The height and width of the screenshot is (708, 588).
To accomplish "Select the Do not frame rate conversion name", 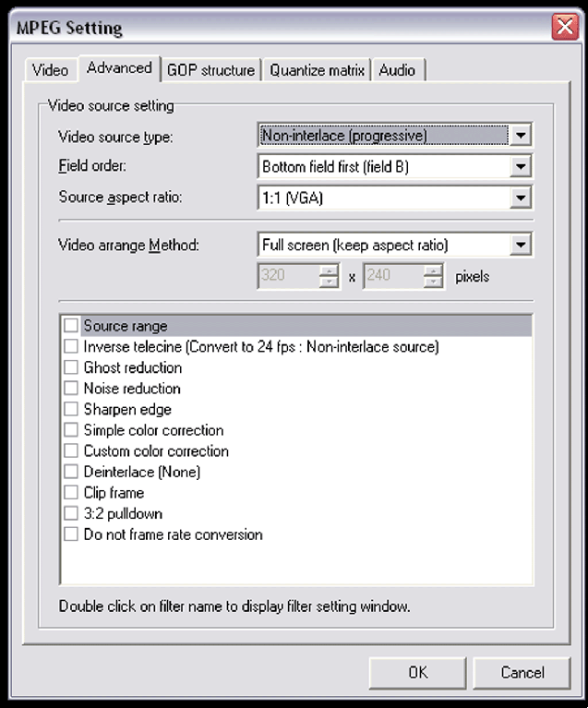I will [173, 534].
